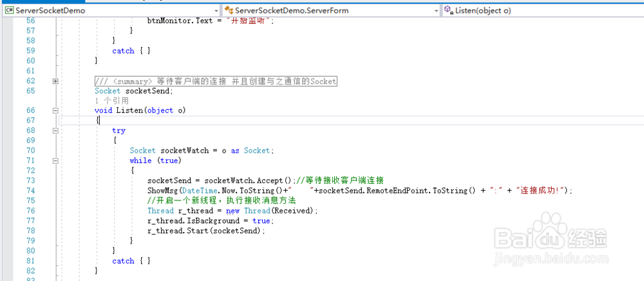The image size is (644, 281).
Task: Click 'catch { }' on line 81
Action: pos(131,261)
